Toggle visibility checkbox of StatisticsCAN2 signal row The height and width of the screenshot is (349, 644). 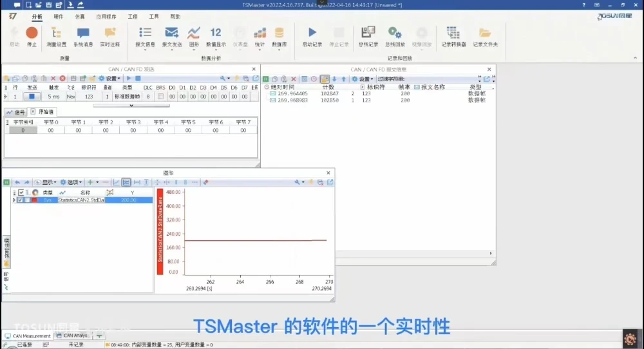(20, 200)
